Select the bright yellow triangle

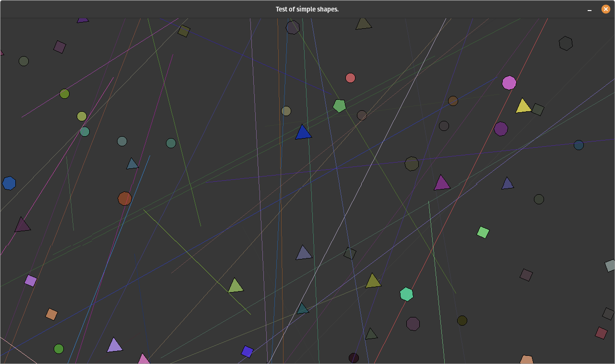[x=523, y=106]
